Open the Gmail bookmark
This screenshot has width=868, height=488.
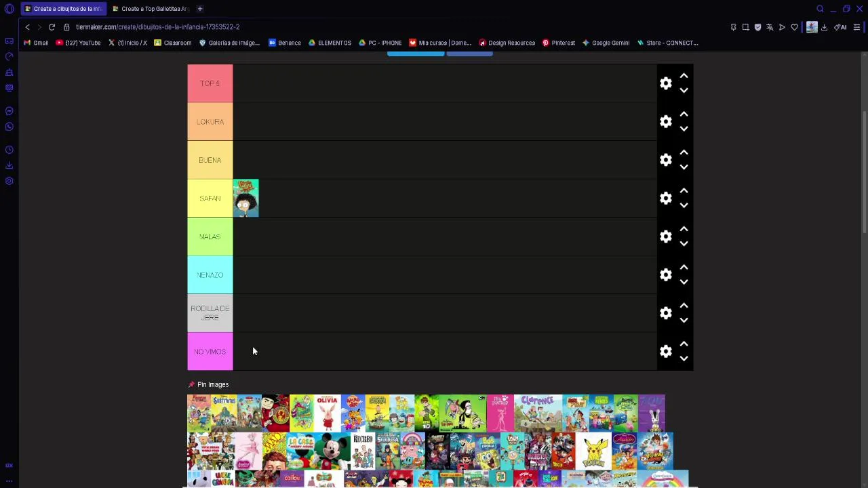(36, 43)
